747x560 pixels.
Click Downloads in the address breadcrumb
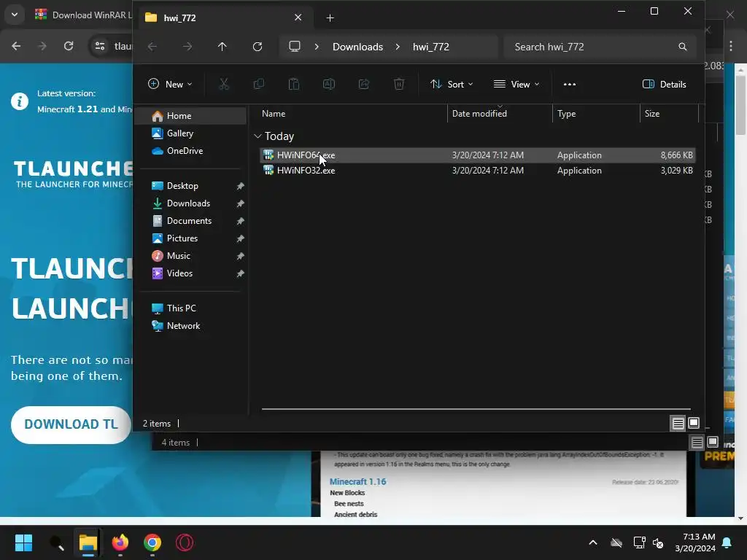pyautogui.click(x=357, y=47)
